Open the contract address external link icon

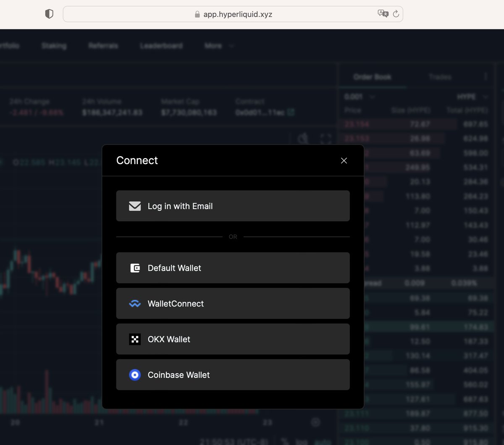[x=291, y=113]
